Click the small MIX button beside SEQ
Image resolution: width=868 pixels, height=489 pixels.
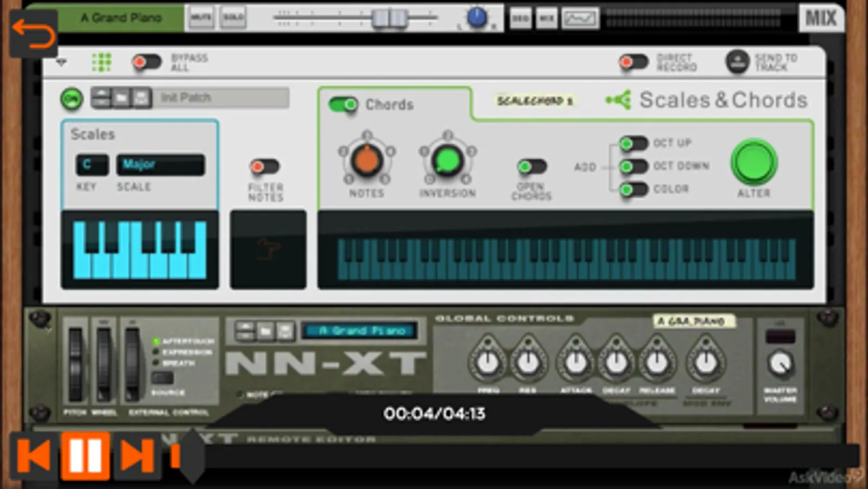click(x=547, y=18)
